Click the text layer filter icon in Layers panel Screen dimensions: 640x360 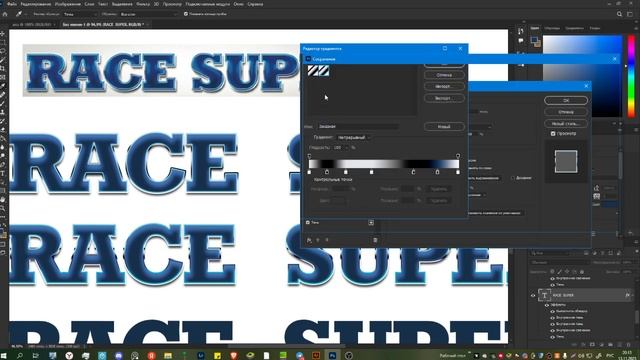602,253
